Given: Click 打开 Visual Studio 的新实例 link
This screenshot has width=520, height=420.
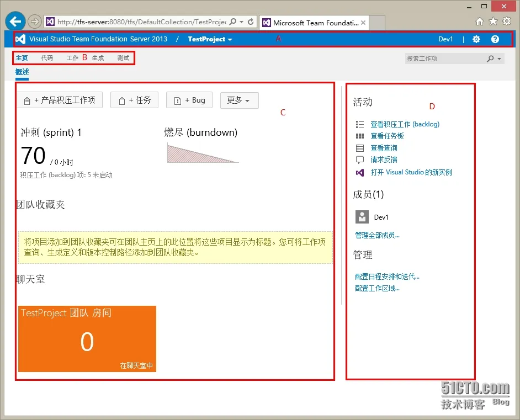Looking at the screenshot, I should point(411,172).
